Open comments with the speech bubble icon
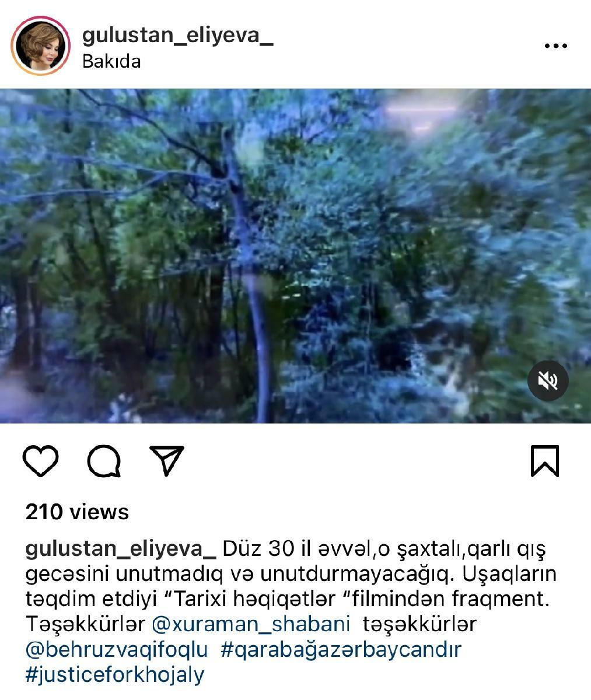Viewport: 591px width, 700px height. click(104, 461)
